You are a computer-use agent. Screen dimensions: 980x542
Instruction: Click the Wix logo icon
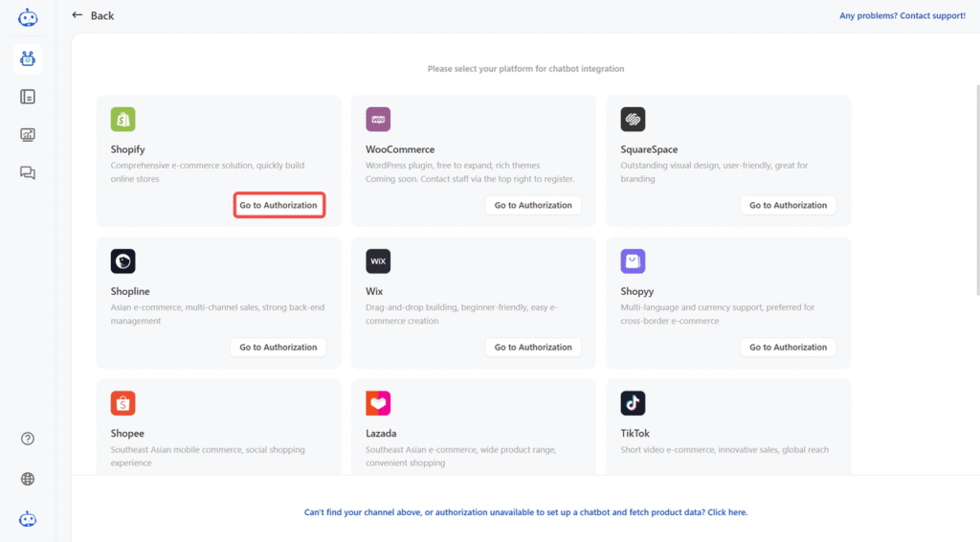[378, 261]
